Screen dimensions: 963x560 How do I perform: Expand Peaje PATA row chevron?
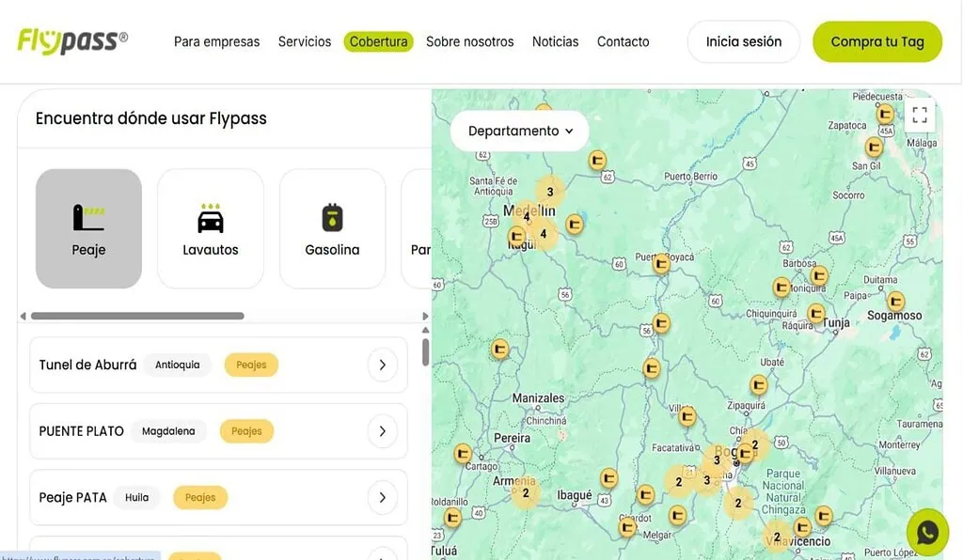click(x=383, y=497)
